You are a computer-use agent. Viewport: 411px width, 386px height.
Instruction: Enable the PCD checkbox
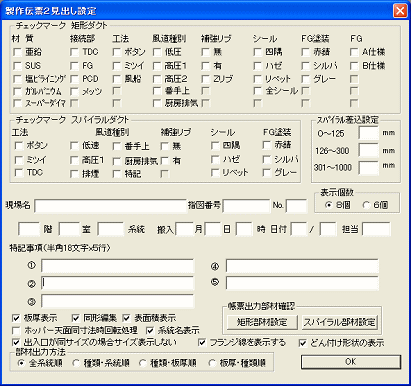(x=75, y=79)
